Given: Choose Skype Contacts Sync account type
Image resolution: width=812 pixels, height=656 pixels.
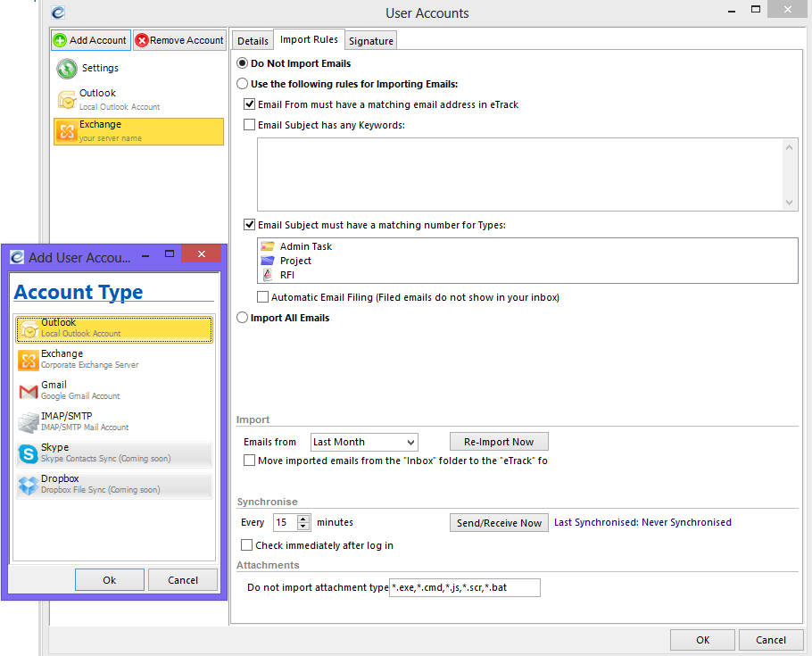Looking at the screenshot, I should pos(114,454).
